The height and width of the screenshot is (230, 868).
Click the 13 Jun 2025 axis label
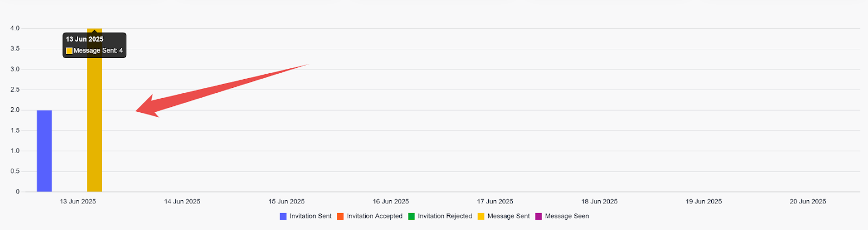[78, 202]
